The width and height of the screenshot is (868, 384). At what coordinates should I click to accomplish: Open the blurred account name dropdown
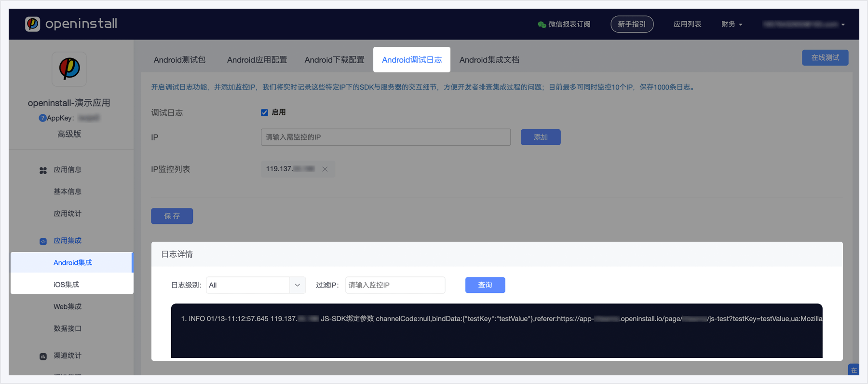(x=804, y=24)
